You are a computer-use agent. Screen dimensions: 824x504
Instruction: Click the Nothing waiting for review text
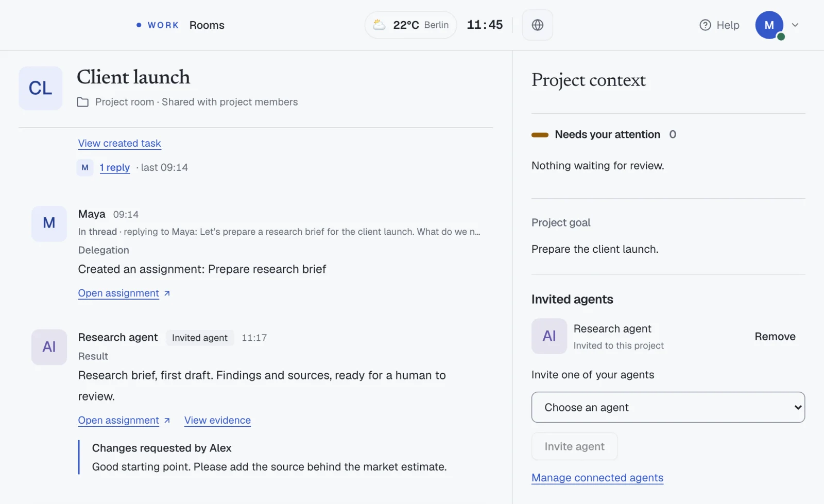597,166
